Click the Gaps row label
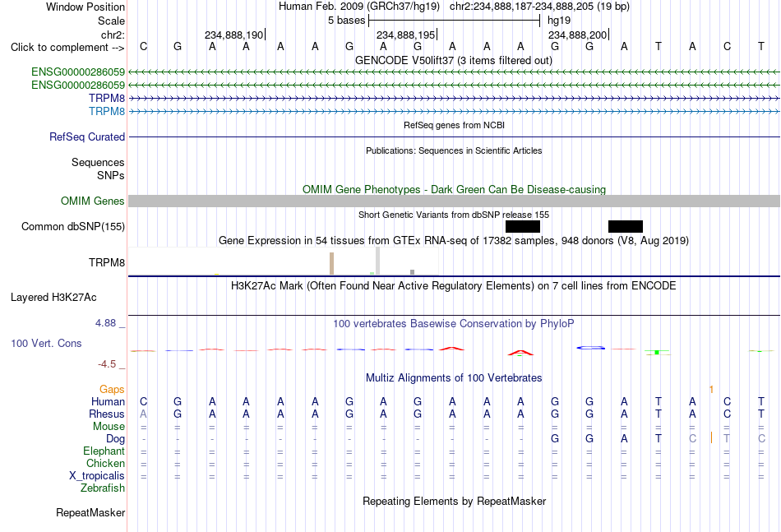Image resolution: width=781 pixels, height=532 pixels. point(112,389)
